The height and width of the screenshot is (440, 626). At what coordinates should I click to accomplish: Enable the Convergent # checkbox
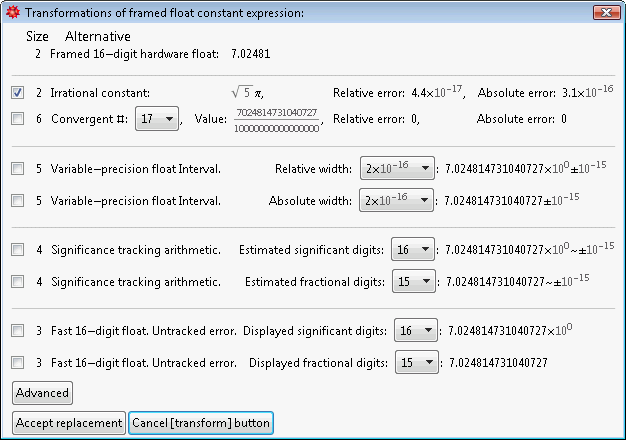coord(18,119)
